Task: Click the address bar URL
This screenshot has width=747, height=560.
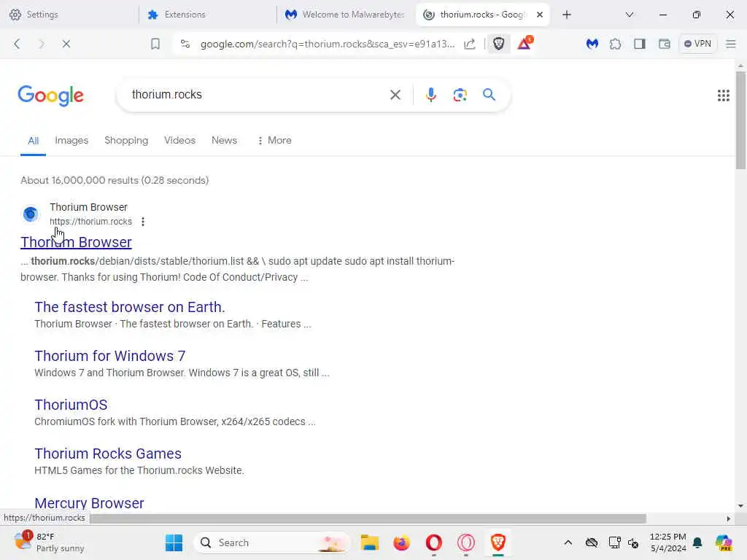Action: tap(327, 44)
